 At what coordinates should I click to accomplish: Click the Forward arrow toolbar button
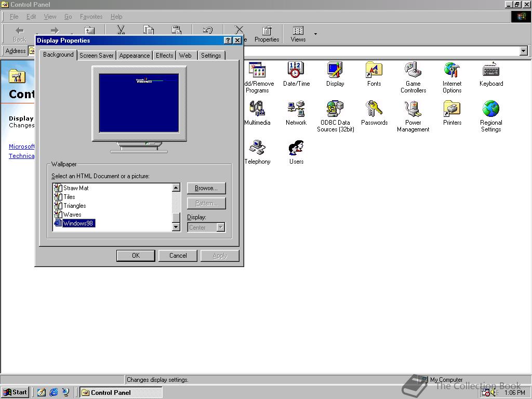[x=55, y=31]
